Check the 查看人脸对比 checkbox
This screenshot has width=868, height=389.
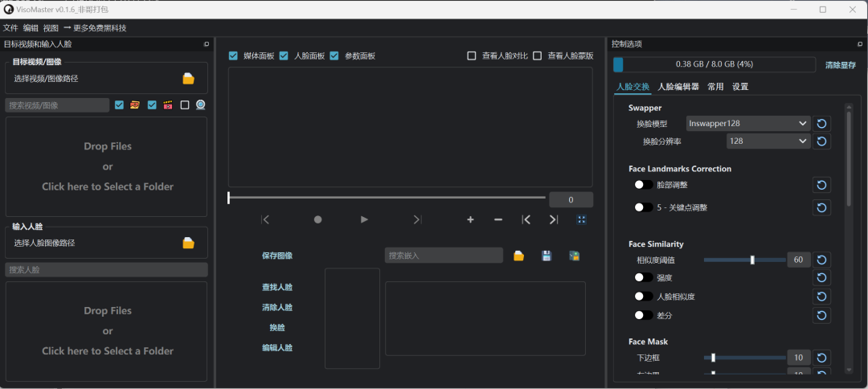(x=472, y=56)
